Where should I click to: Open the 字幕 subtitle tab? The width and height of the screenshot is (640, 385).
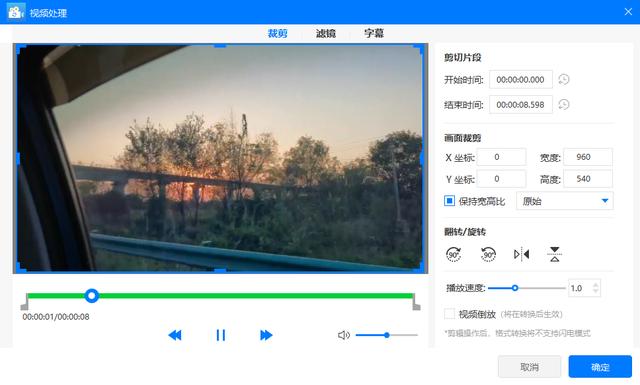[374, 33]
